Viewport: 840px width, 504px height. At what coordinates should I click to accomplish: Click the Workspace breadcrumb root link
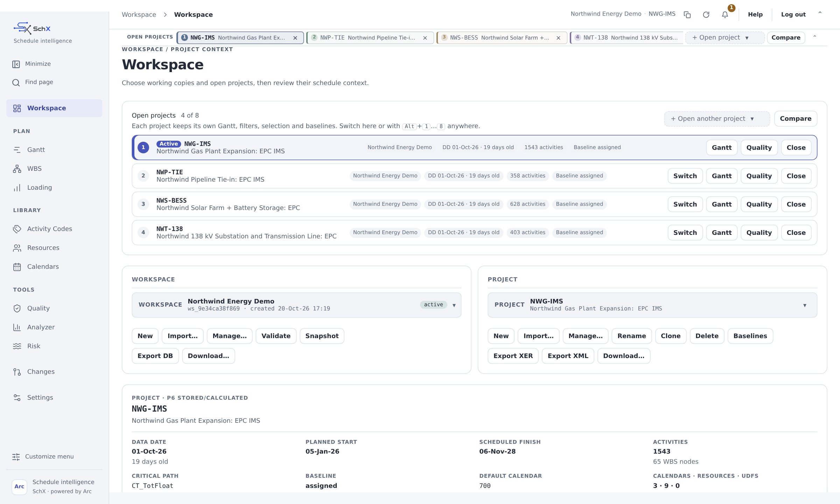139,15
